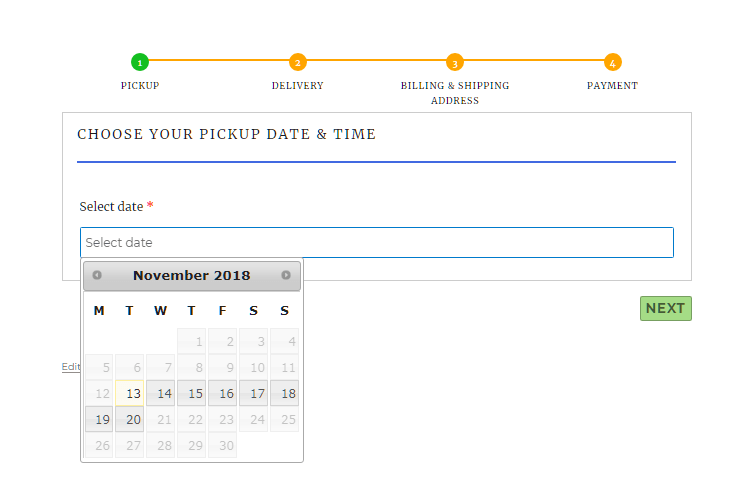Pick November 13 in the calendar
This screenshot has height=485, width=729.
130,394
